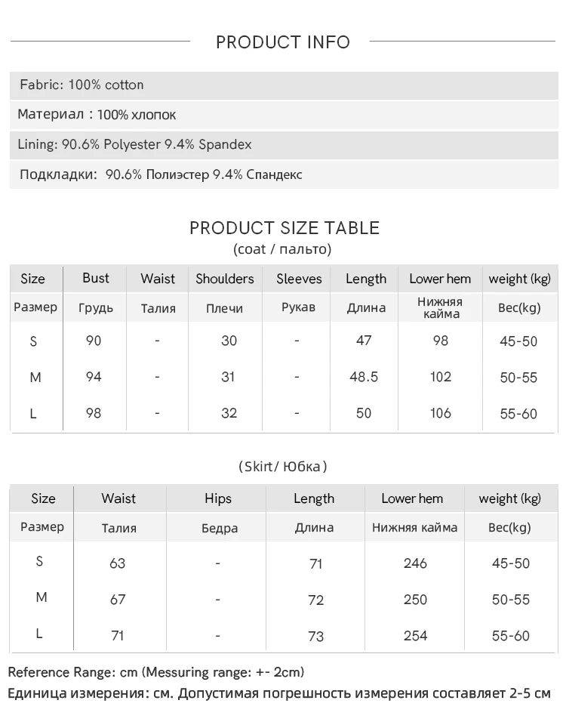
Task: Click skirt lower hem value 250
Action: coord(415,600)
